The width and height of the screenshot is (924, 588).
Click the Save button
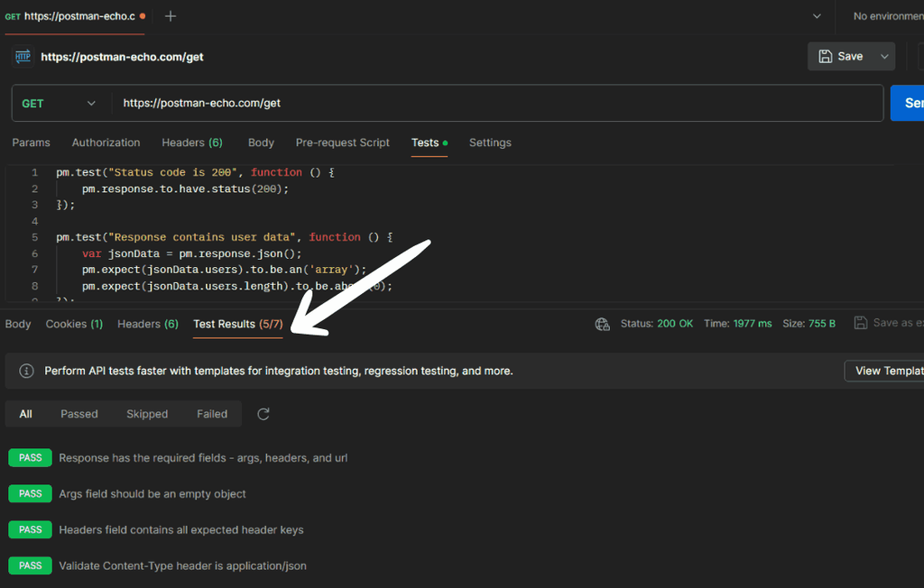click(841, 57)
